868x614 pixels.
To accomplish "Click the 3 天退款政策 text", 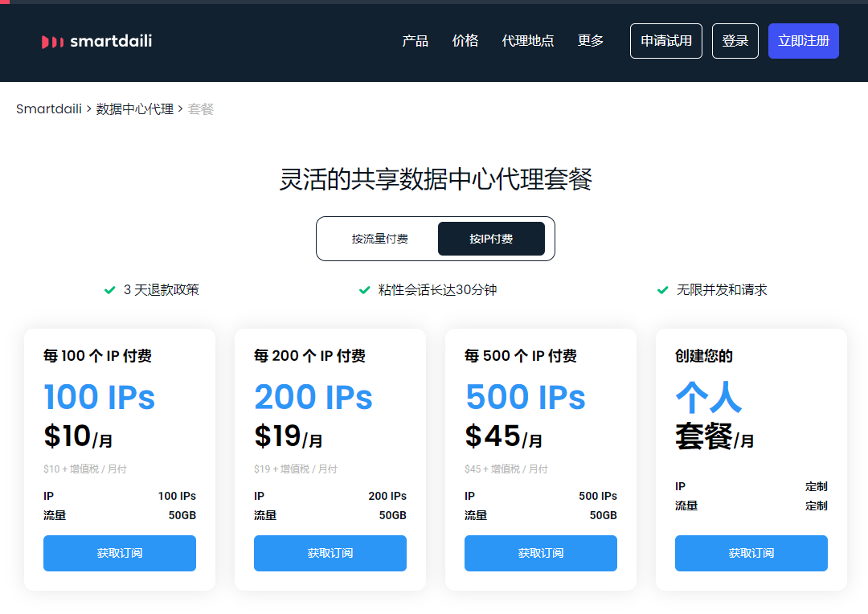I will [x=161, y=290].
